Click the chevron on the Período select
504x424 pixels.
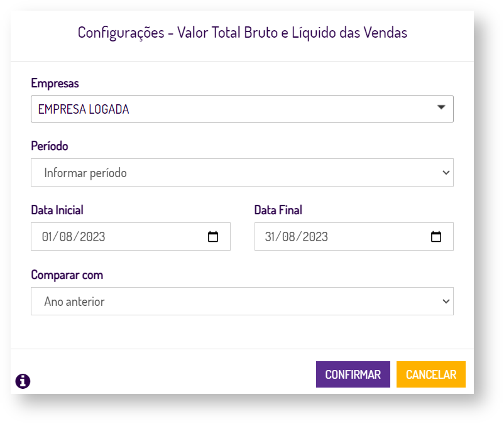click(446, 172)
